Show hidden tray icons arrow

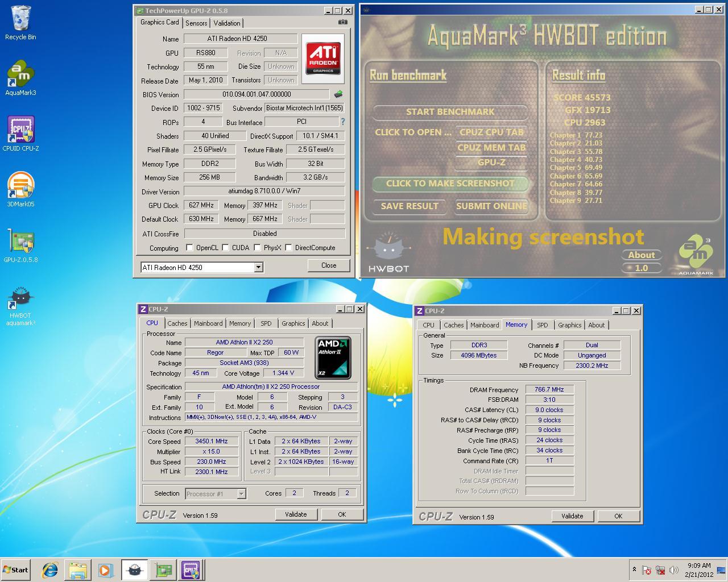tap(634, 569)
